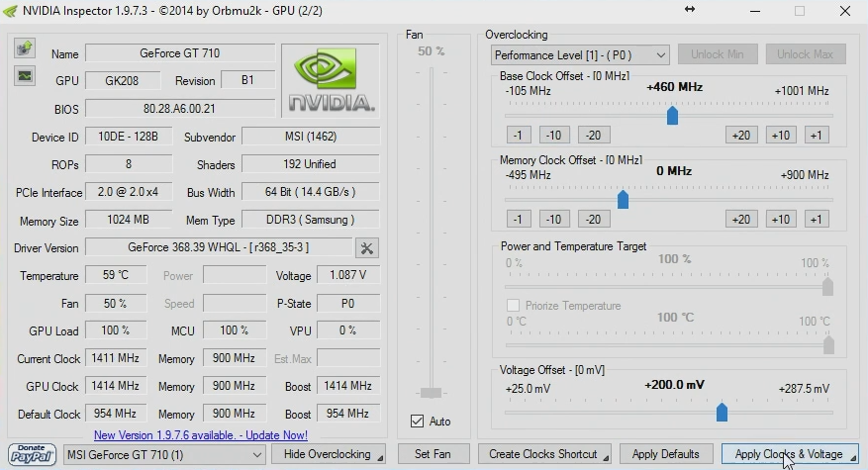This screenshot has height=470, width=868.
Task: Click the Power Target slider handle
Action: tap(827, 287)
